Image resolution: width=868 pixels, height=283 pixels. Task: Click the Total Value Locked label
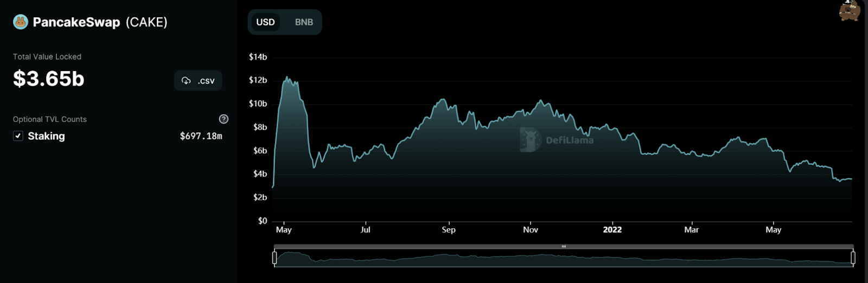click(47, 57)
